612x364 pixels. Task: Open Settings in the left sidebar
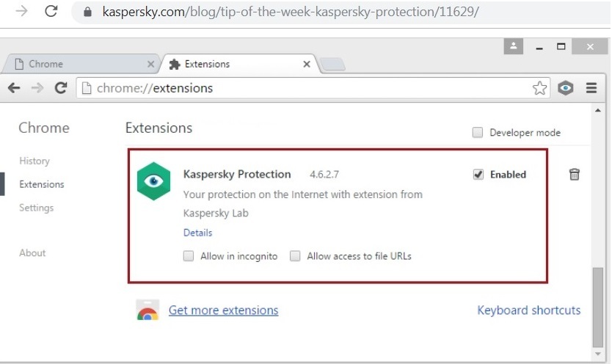[36, 208]
